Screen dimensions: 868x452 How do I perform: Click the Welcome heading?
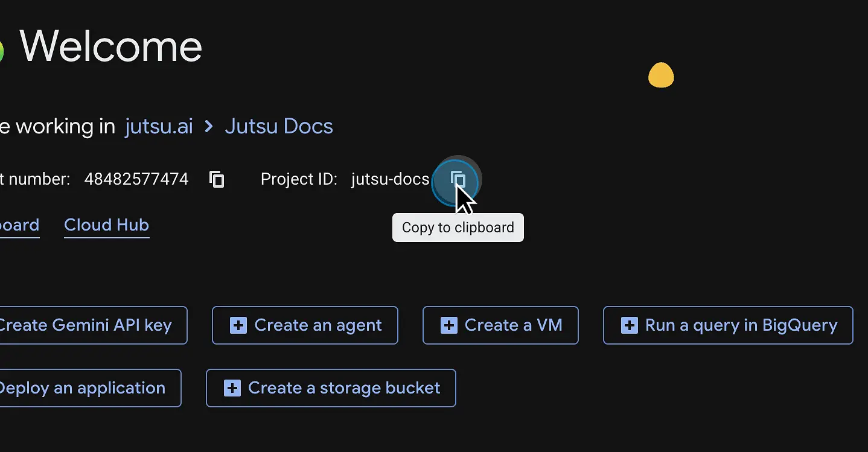coord(111,46)
